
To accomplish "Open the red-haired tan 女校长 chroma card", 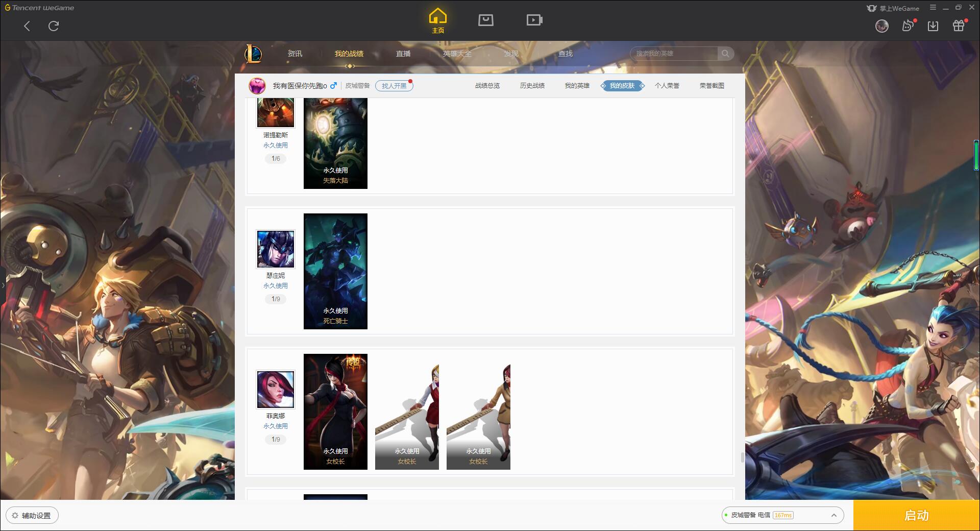I will (x=478, y=412).
